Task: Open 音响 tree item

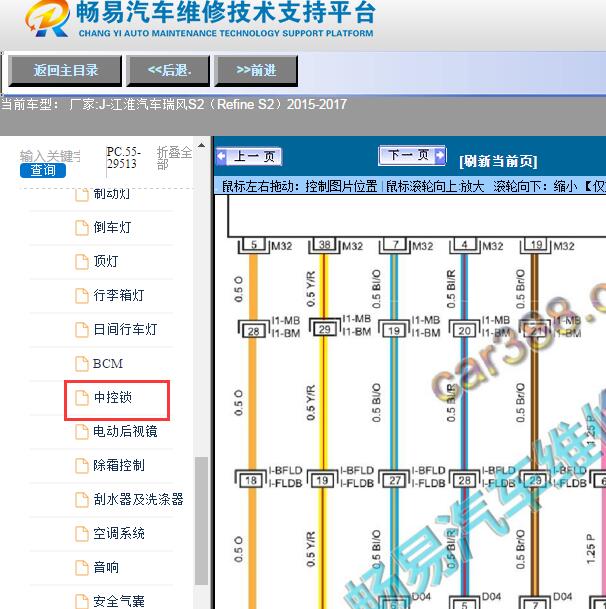Action: [x=106, y=567]
